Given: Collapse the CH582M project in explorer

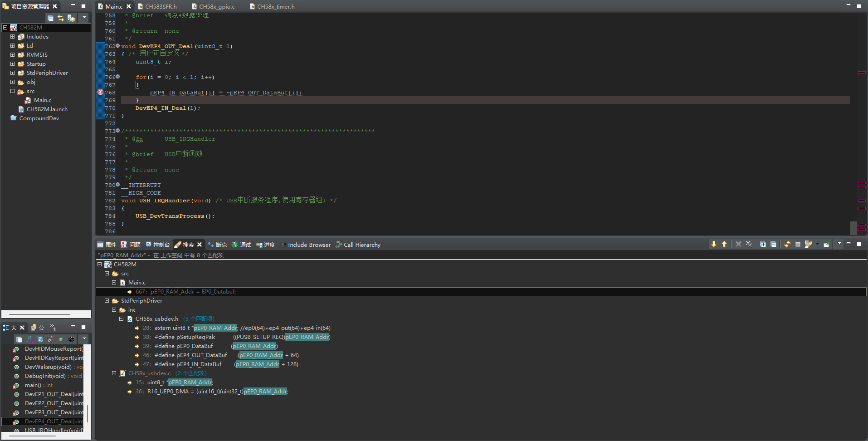Looking at the screenshot, I should [5, 28].
